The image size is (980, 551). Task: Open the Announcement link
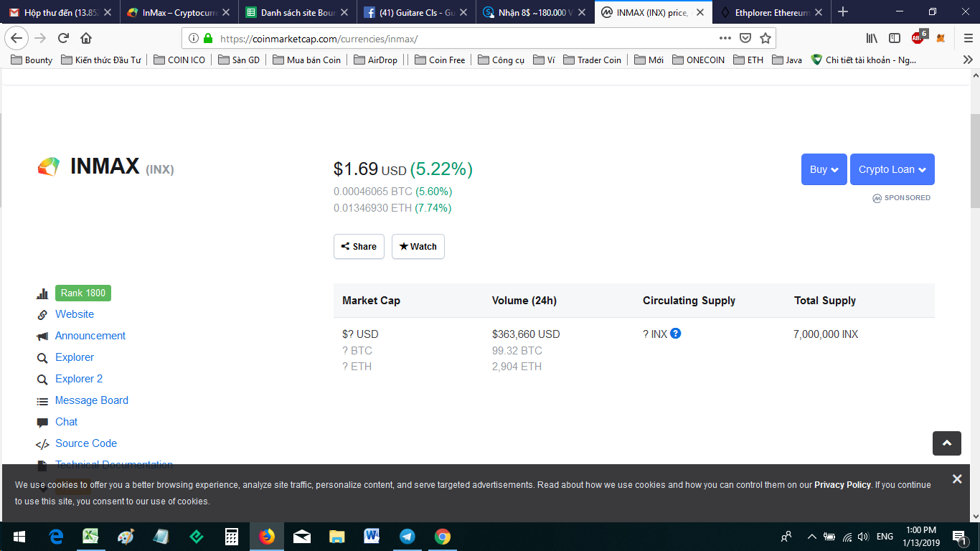pyautogui.click(x=90, y=336)
